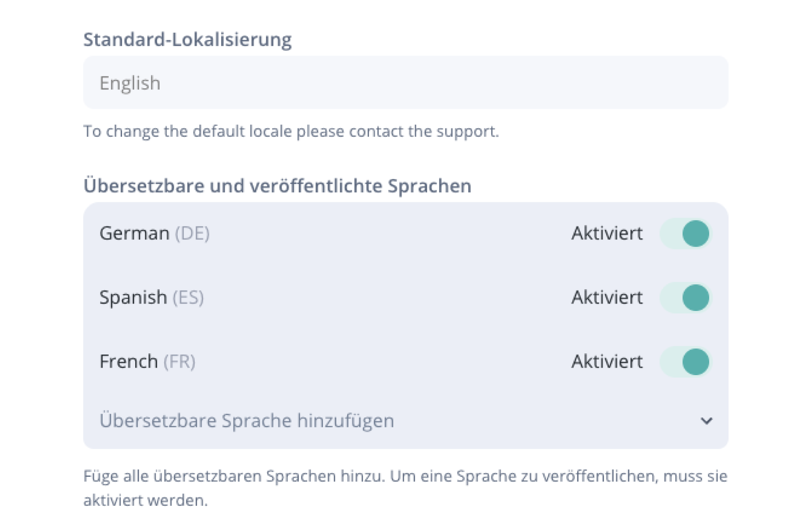The height and width of the screenshot is (532, 799).
Task: Turn off the Spanish (ES) toggle
Action: 685,297
